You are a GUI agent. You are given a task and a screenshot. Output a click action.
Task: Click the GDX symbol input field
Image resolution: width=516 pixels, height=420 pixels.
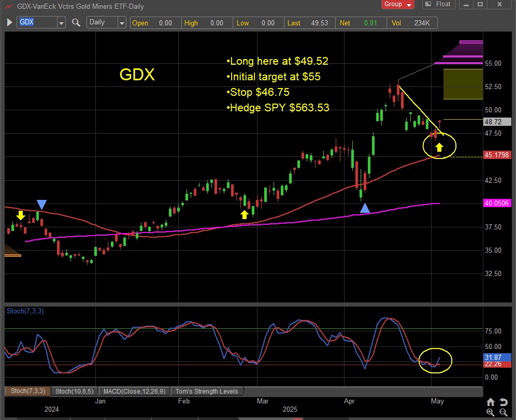tap(37, 22)
